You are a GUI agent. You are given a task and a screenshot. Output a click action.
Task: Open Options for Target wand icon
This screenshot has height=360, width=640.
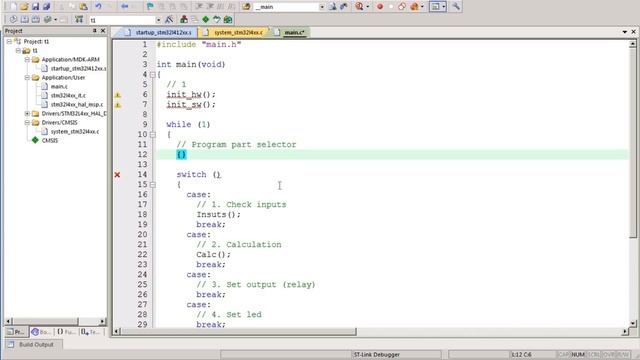[x=169, y=20]
